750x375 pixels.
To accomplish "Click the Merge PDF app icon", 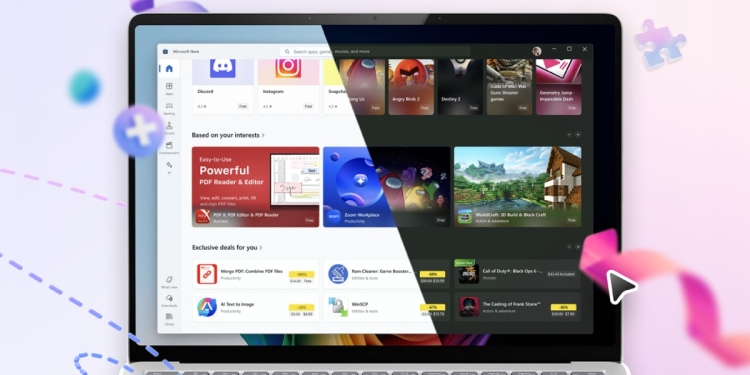I will coord(207,274).
